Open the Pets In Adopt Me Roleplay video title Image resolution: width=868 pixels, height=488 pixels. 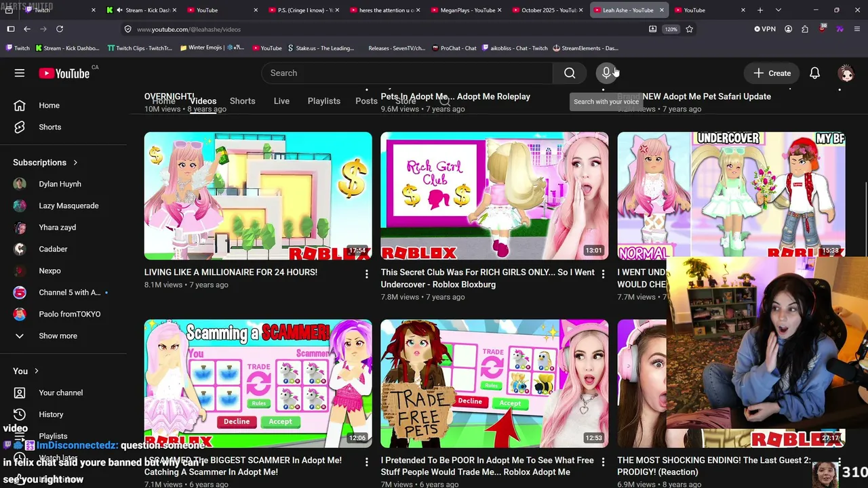click(x=456, y=96)
